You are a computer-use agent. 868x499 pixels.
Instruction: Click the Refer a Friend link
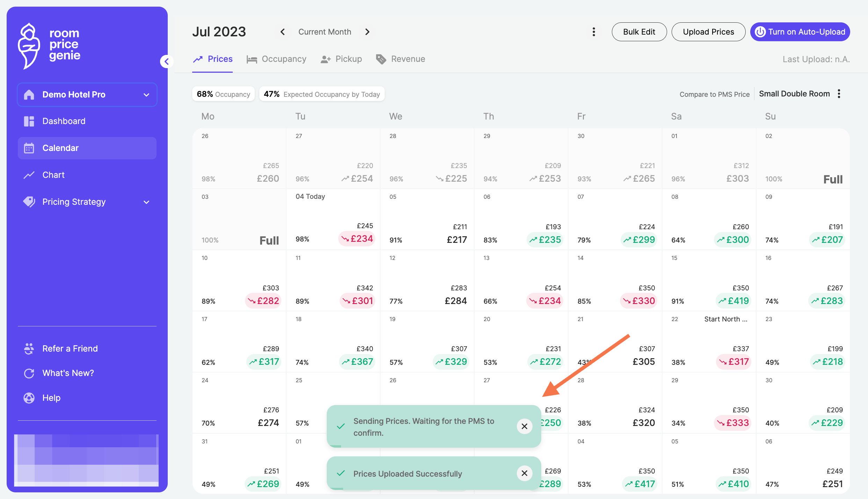70,349
